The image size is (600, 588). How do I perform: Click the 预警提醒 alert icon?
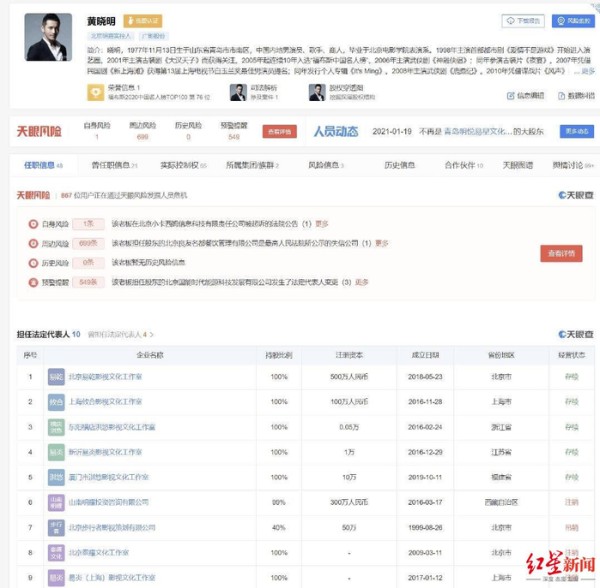[34, 282]
